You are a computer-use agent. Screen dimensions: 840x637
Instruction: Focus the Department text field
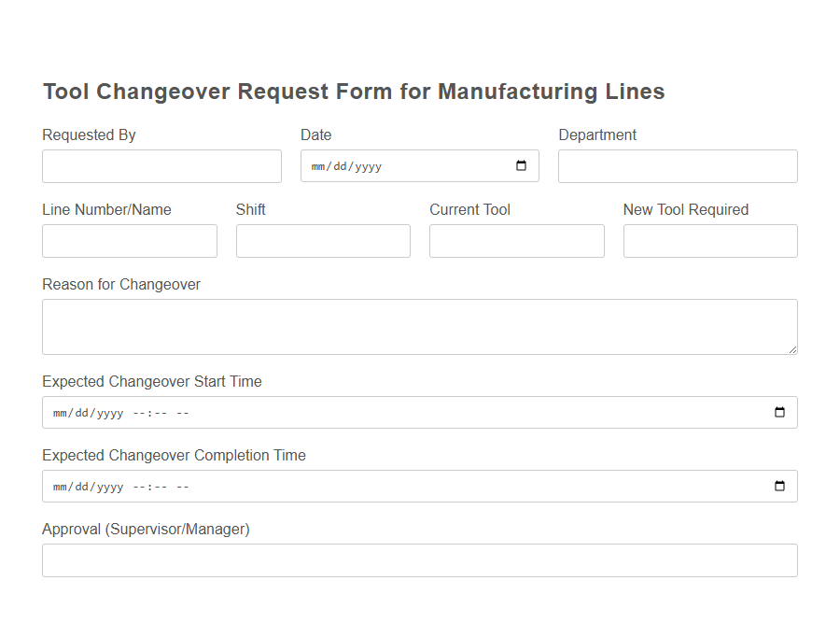(677, 165)
